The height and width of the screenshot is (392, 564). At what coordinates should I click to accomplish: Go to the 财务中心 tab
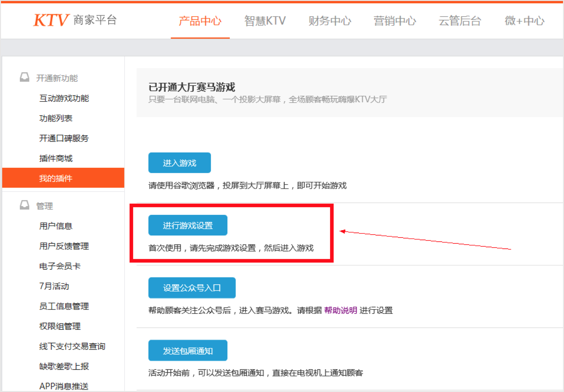pos(330,21)
